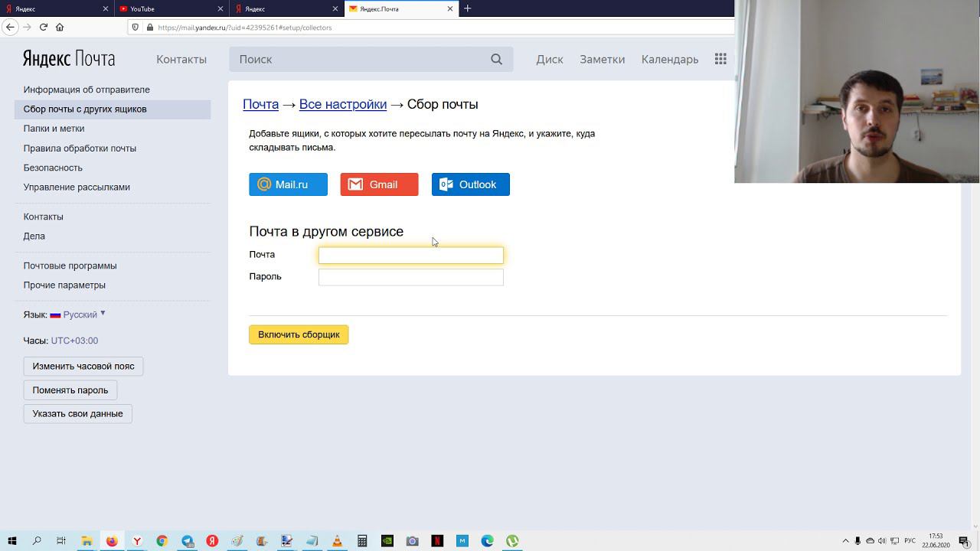Click the РУС input language indicator
The height and width of the screenshot is (551, 980).
click(910, 541)
